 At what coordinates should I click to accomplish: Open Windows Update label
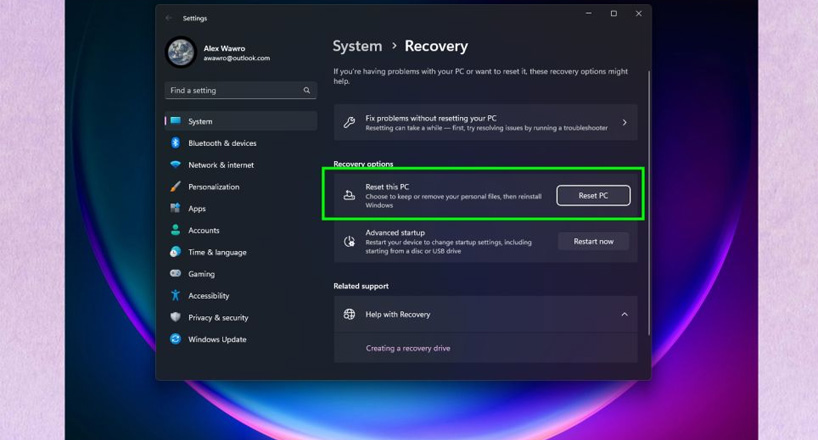[x=217, y=339]
